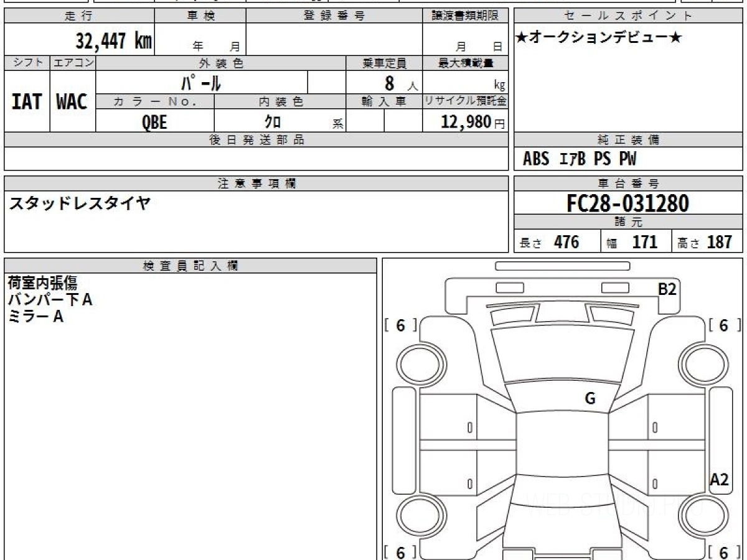747x560 pixels.
Task: Click the G mark on the windshield
Action: pos(590,399)
